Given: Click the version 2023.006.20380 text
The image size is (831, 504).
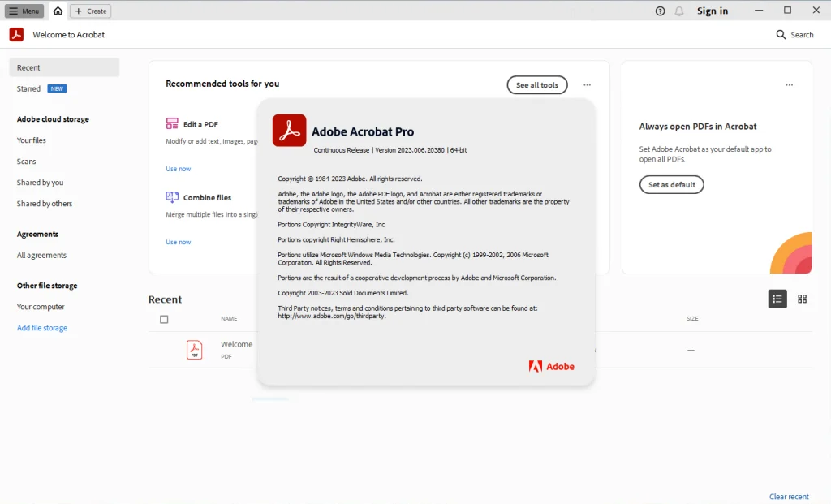Looking at the screenshot, I should [x=410, y=150].
